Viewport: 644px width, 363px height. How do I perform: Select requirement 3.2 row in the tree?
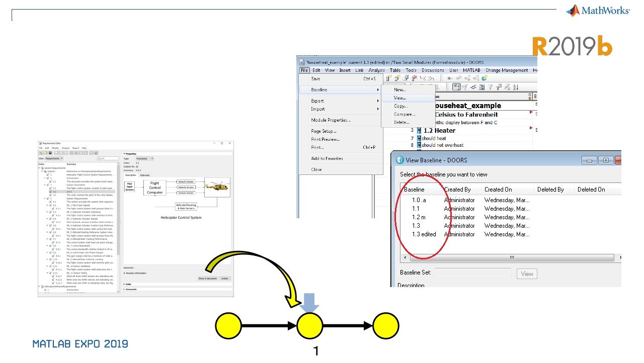83,192
